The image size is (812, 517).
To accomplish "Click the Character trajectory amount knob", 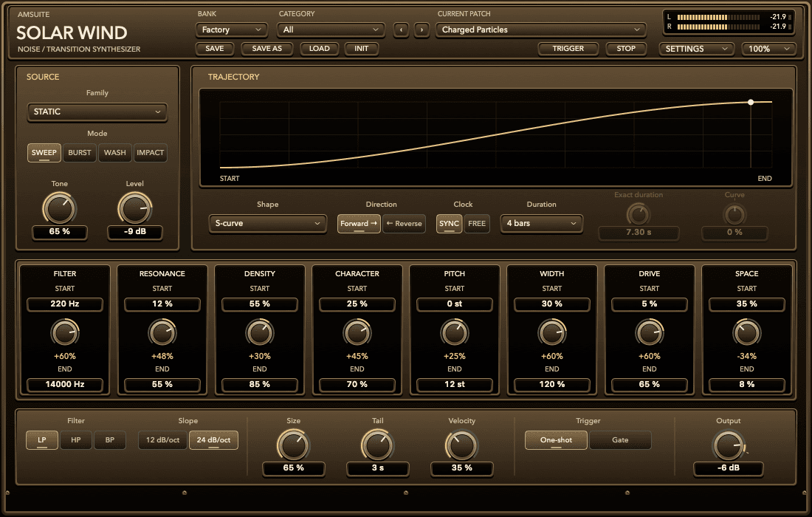I will (x=357, y=333).
